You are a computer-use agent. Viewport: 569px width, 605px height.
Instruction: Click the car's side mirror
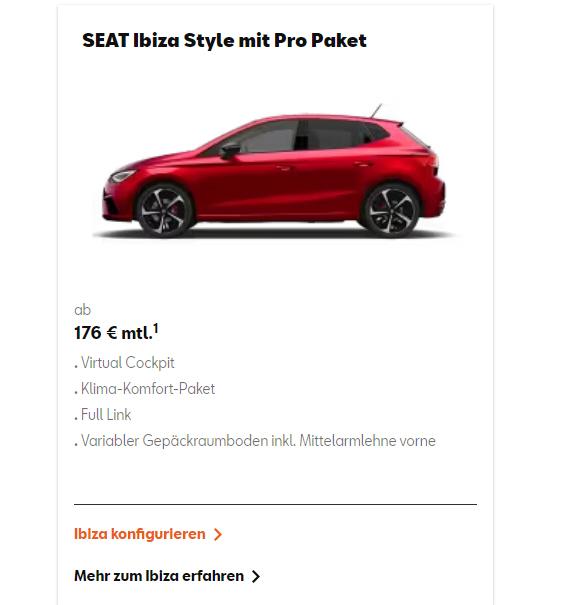click(230, 150)
